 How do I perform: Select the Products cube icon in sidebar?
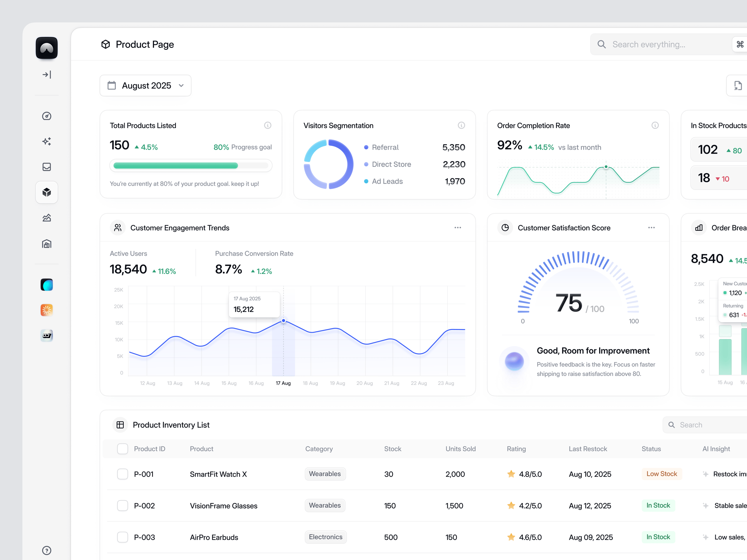46,192
